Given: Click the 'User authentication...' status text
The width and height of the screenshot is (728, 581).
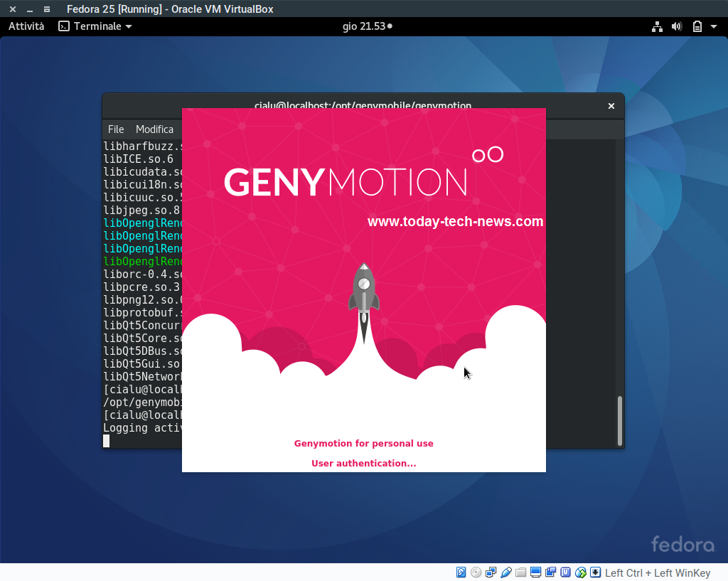Looking at the screenshot, I should pyautogui.click(x=363, y=463).
